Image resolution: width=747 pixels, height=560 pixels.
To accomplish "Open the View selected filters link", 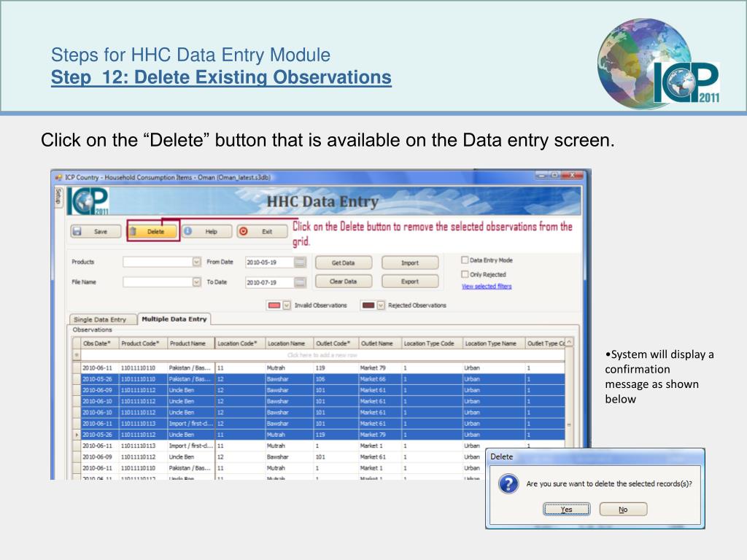I will coord(486,287).
